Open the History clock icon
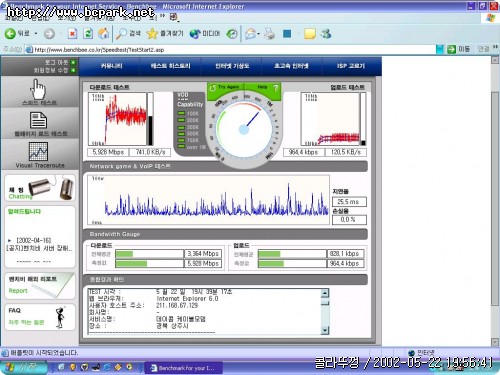This screenshot has height=375, width=500. tap(232, 33)
